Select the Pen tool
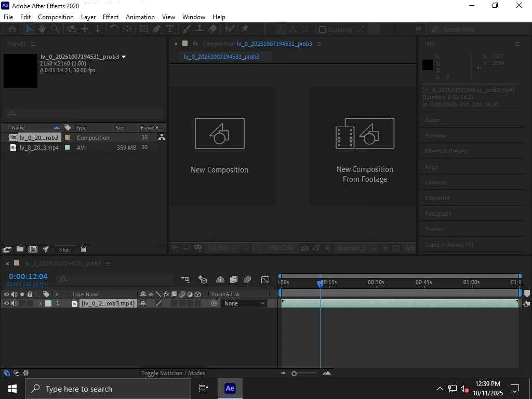Screen dimensions: 532x399 pos(156,30)
